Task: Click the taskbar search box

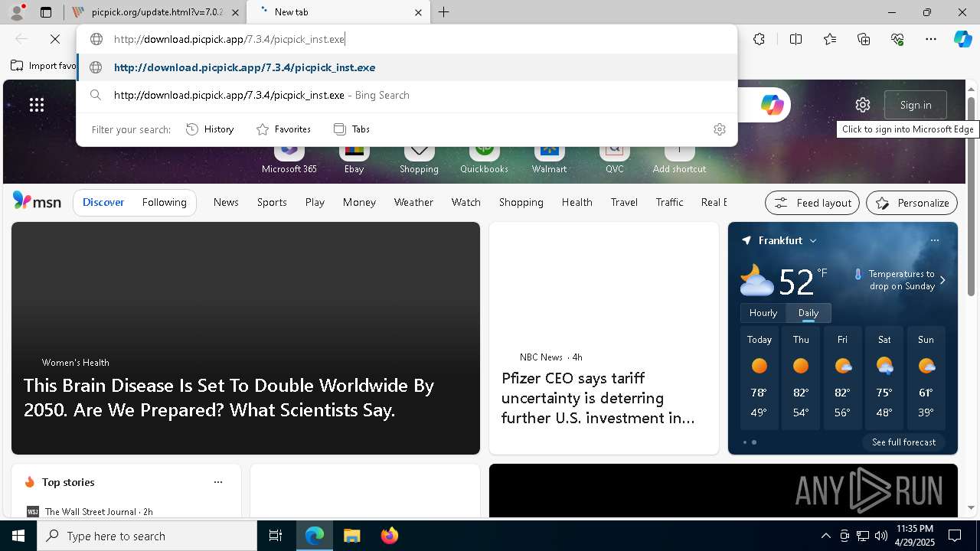Action: coord(147,536)
